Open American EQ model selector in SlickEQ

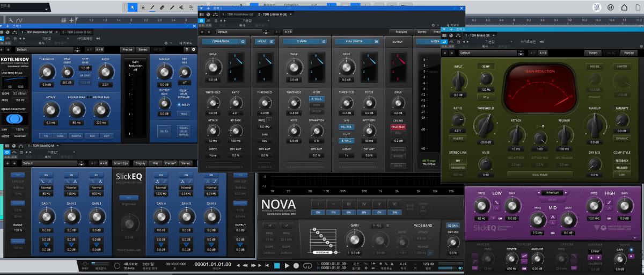pyautogui.click(x=552, y=192)
